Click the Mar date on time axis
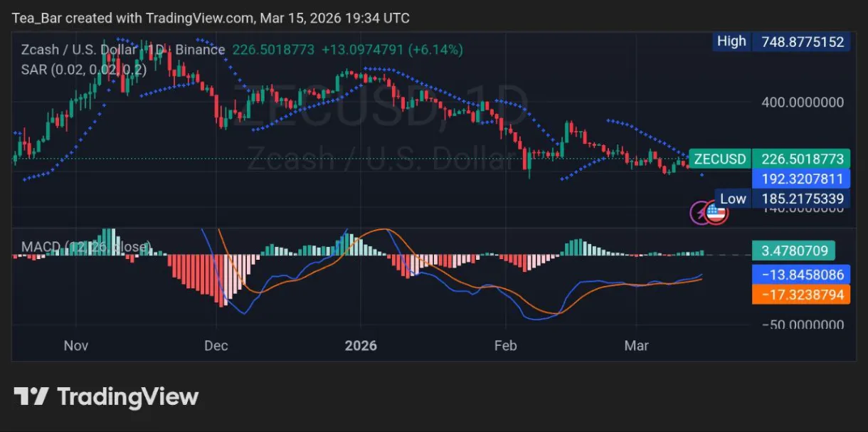 pyautogui.click(x=636, y=346)
